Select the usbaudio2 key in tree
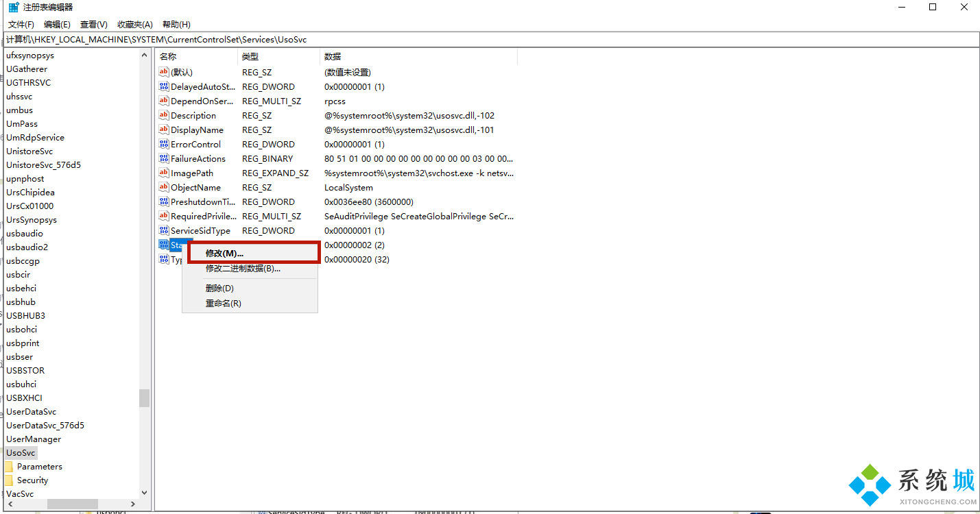This screenshot has height=514, width=980. coord(27,247)
